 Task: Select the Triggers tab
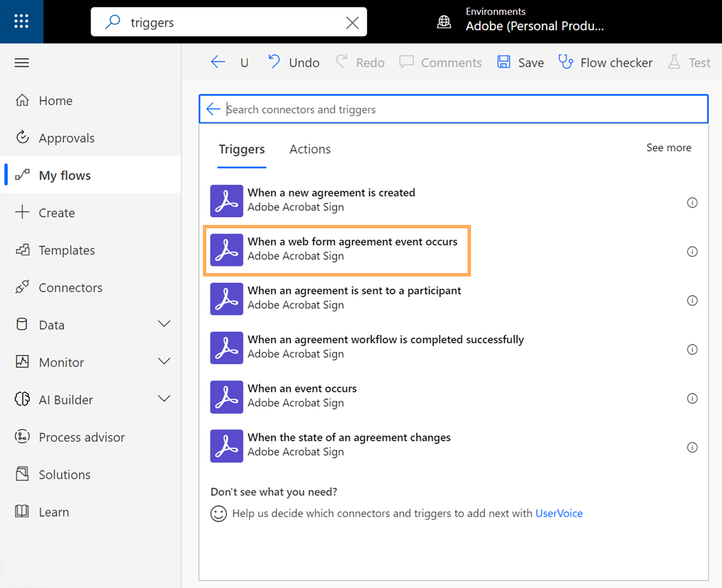click(x=241, y=149)
